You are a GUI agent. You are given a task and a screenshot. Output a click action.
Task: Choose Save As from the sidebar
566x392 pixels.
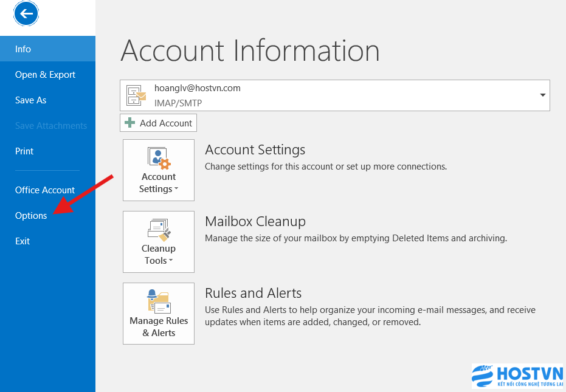coord(30,100)
